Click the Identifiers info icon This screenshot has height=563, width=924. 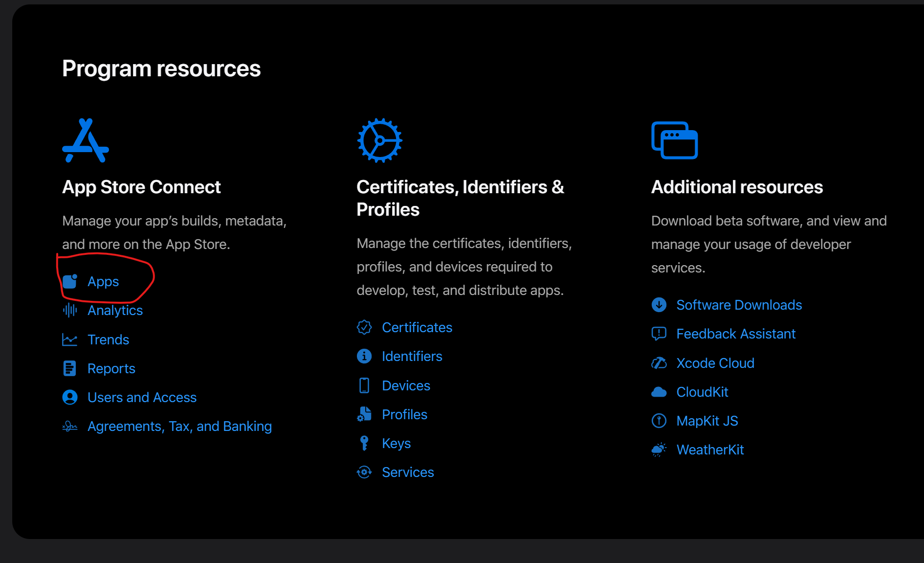pos(364,356)
